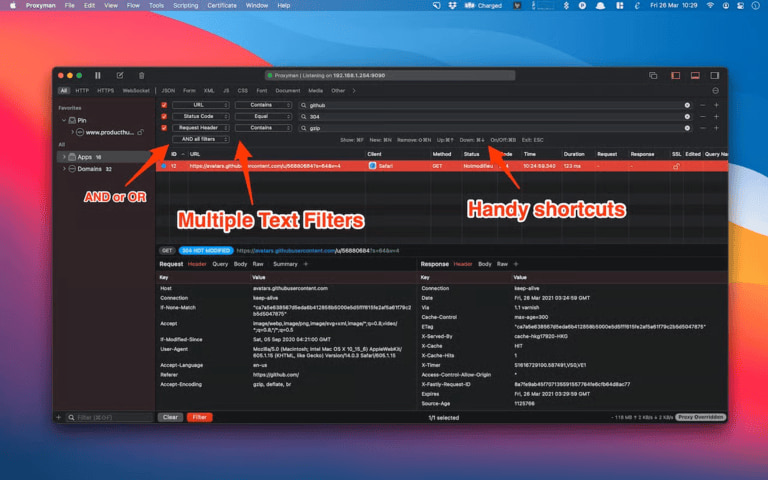This screenshot has height=480, width=768.
Task: Clear the 304 filter text field
Action: coord(687,117)
